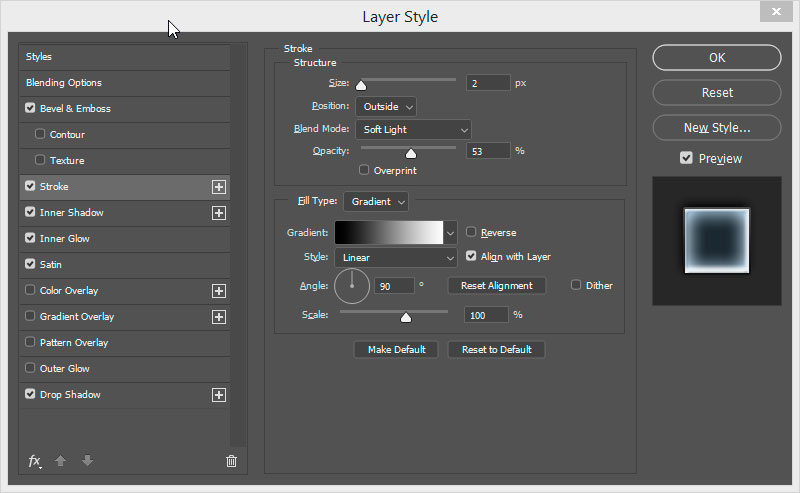
Task: Enable the Color Overlay checkbox
Action: (30, 290)
